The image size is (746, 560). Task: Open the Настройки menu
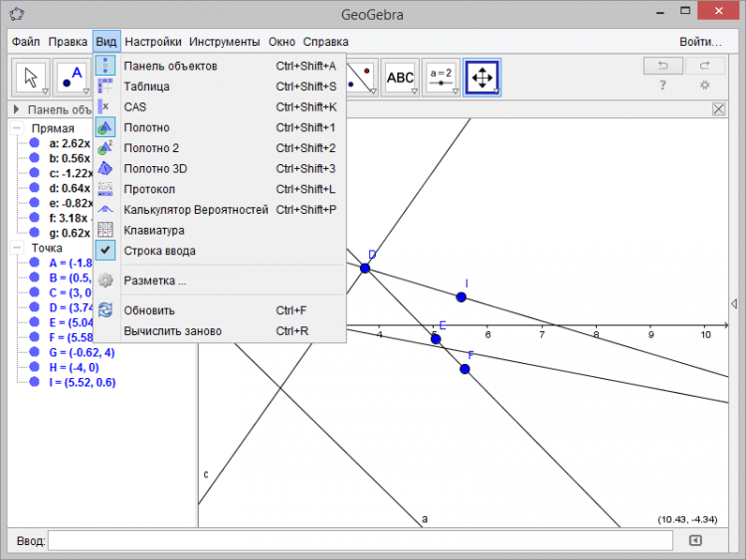point(153,42)
